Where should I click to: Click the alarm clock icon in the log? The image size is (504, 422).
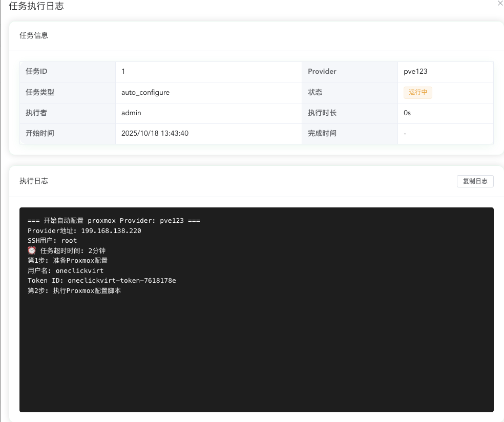32,250
